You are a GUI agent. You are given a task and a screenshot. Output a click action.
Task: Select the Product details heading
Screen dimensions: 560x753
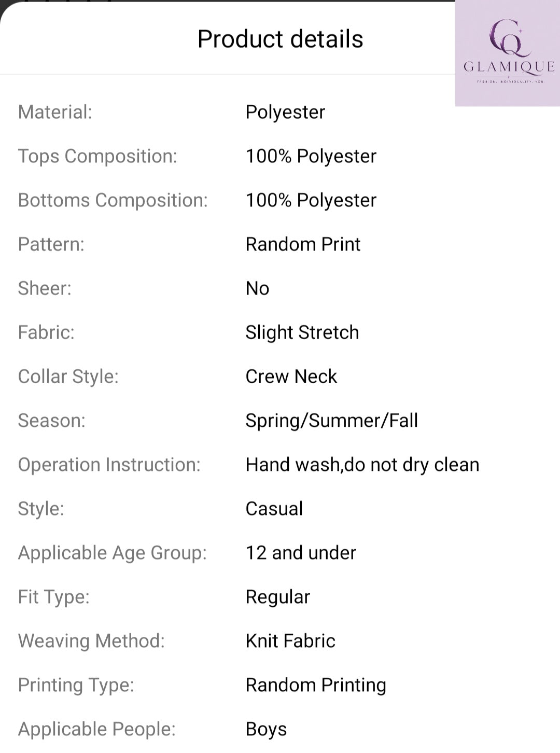(x=281, y=39)
